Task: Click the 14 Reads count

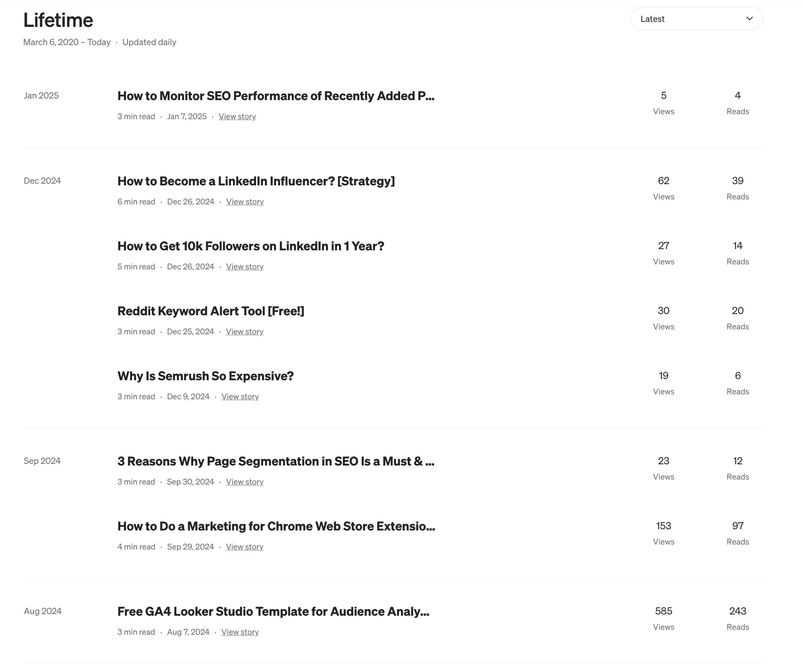Action: pyautogui.click(x=738, y=246)
